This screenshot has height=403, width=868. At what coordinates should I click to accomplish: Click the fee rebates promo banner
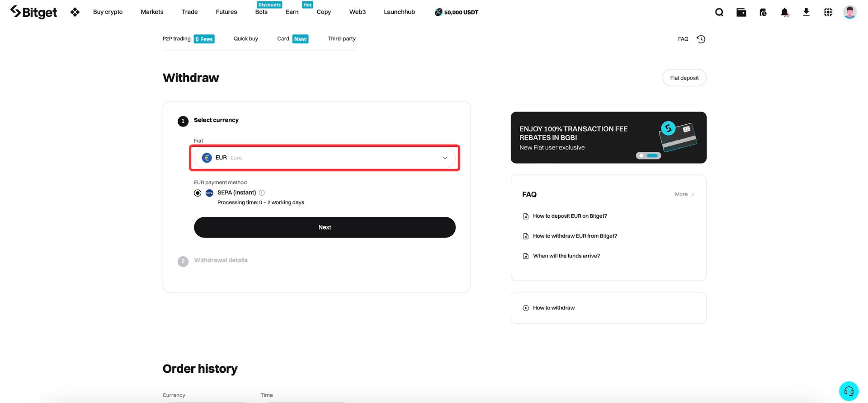click(x=609, y=137)
